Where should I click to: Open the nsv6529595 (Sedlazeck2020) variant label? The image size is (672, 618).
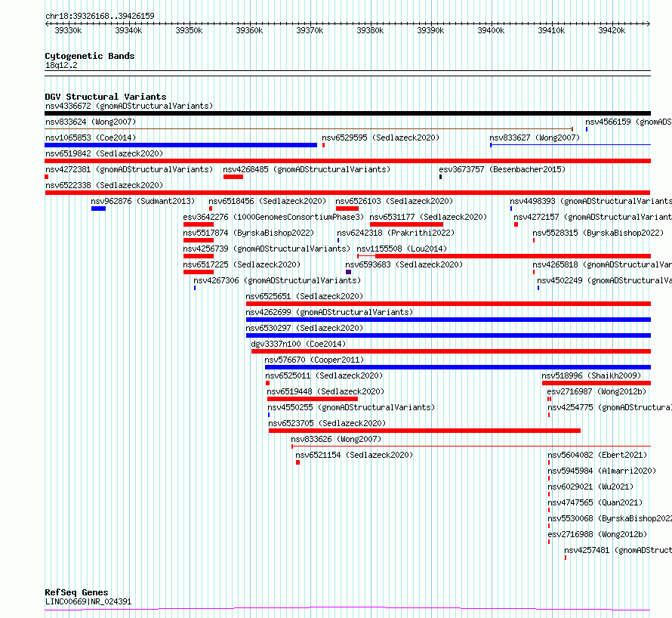(381, 138)
